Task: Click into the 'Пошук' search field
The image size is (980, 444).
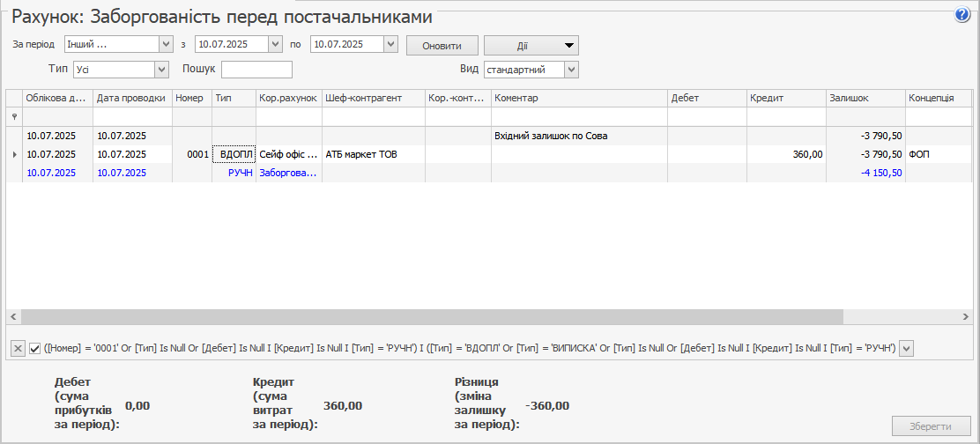Action: coord(256,70)
